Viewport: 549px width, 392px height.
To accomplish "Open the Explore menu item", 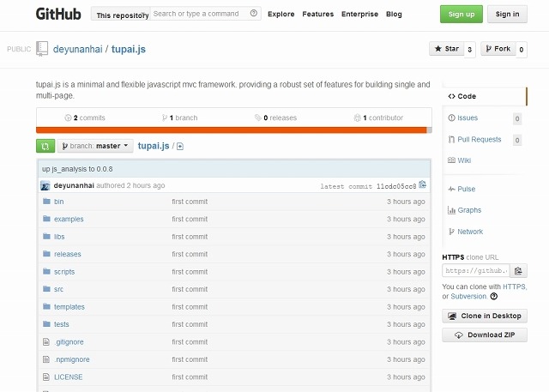I will [281, 14].
